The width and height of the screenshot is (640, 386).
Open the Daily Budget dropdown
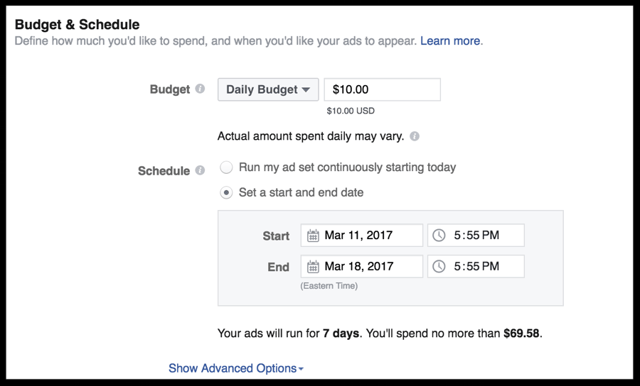coord(268,89)
